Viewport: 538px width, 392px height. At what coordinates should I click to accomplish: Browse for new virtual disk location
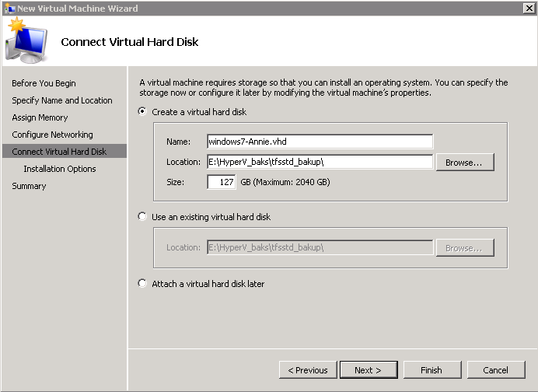[x=464, y=163]
